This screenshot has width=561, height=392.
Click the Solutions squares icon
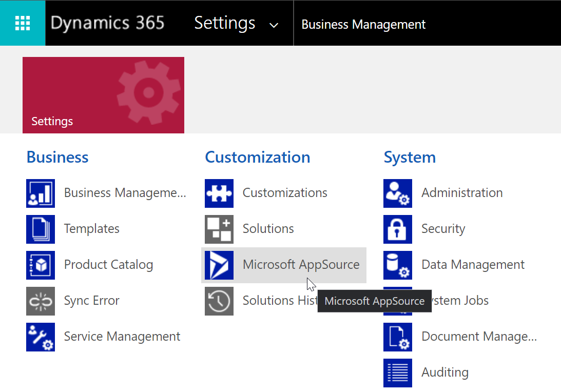pyautogui.click(x=219, y=229)
